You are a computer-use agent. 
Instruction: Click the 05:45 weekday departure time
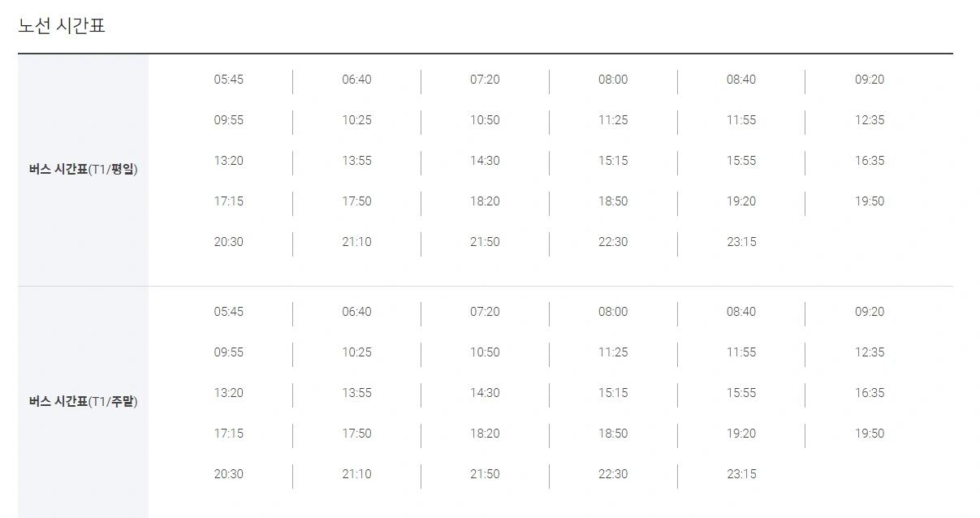click(x=228, y=80)
